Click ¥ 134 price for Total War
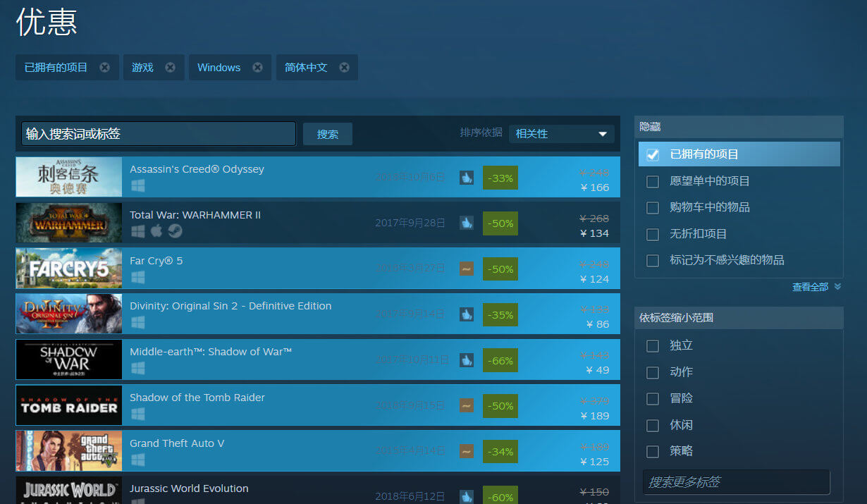 click(595, 233)
